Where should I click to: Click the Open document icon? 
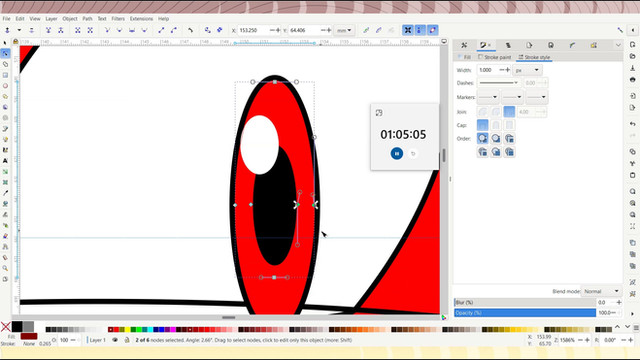633,56
